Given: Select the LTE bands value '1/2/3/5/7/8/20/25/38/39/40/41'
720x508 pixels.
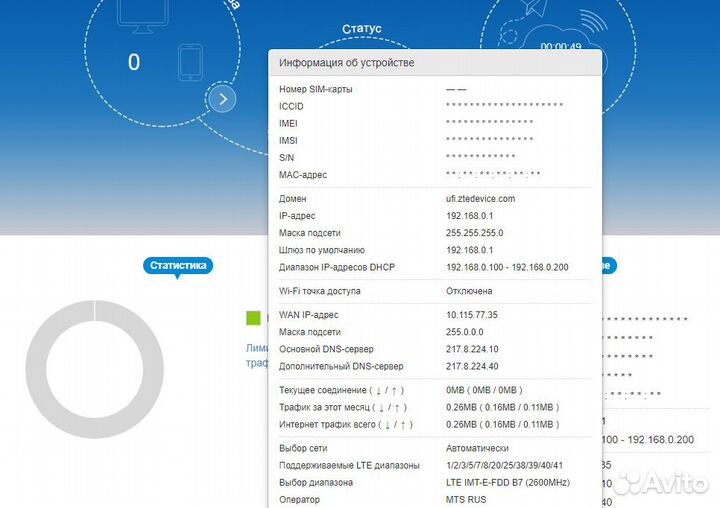Looking at the screenshot, I should (x=504, y=465).
